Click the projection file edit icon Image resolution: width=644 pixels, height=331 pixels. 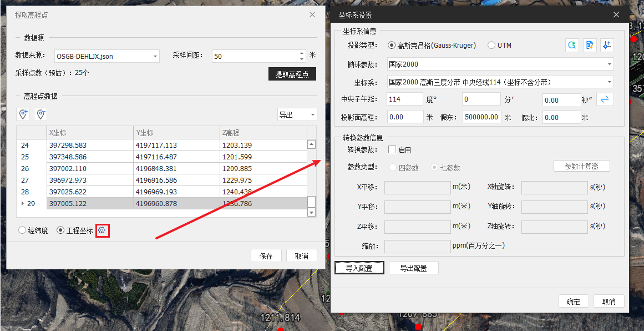pyautogui.click(x=590, y=46)
